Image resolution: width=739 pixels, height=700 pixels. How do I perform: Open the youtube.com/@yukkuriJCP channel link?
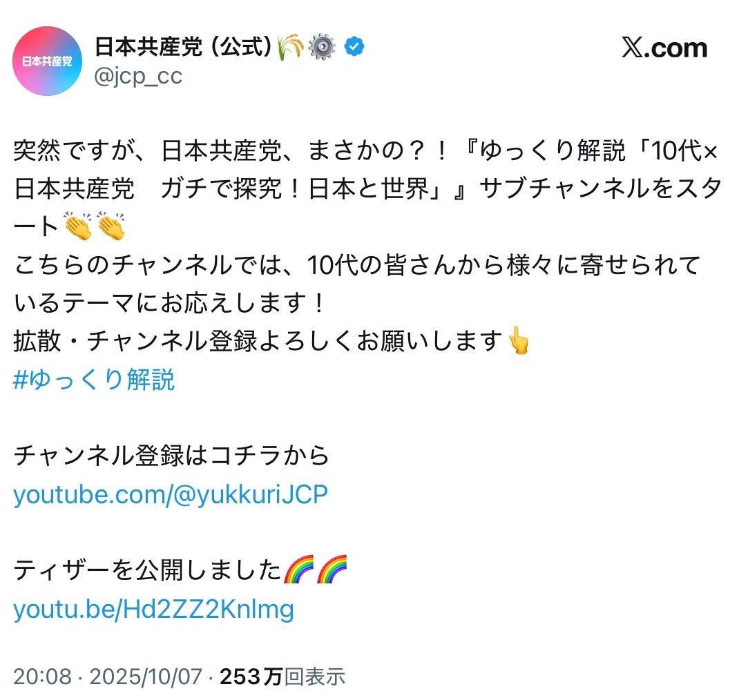(171, 494)
